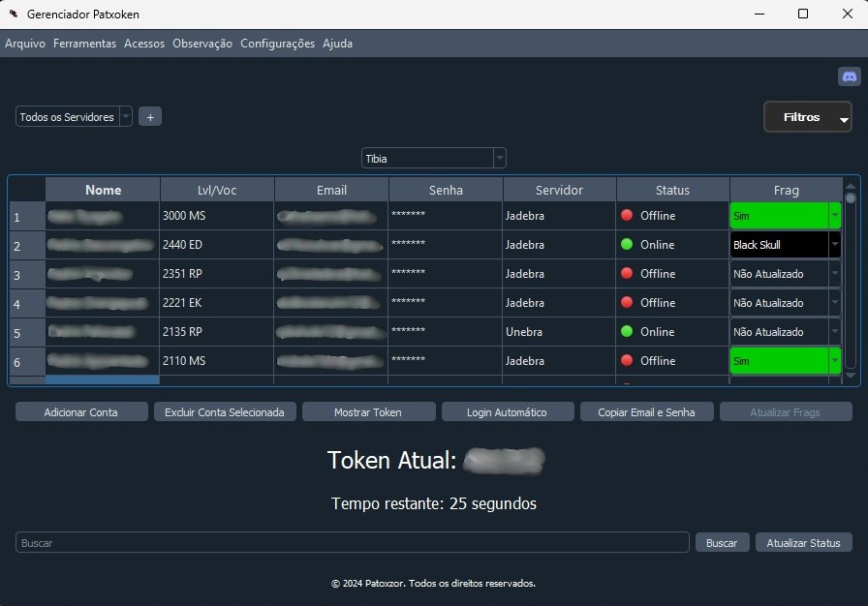Image resolution: width=868 pixels, height=606 pixels.
Task: Sort table by Lvl/Voc column header
Action: pyautogui.click(x=217, y=190)
